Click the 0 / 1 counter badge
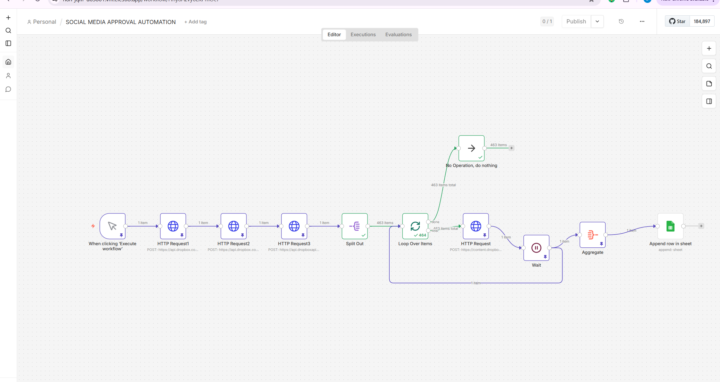 coord(547,22)
